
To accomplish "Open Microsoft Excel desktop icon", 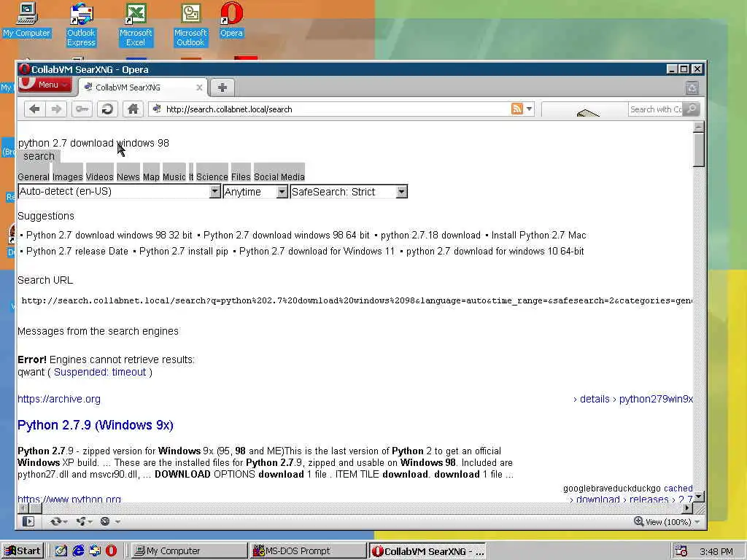I will coord(136,25).
